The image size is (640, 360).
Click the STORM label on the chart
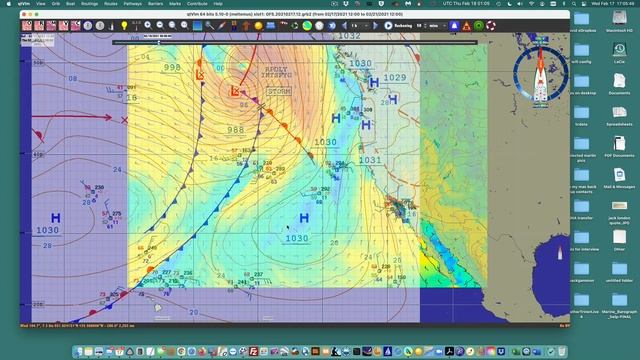click(x=279, y=91)
